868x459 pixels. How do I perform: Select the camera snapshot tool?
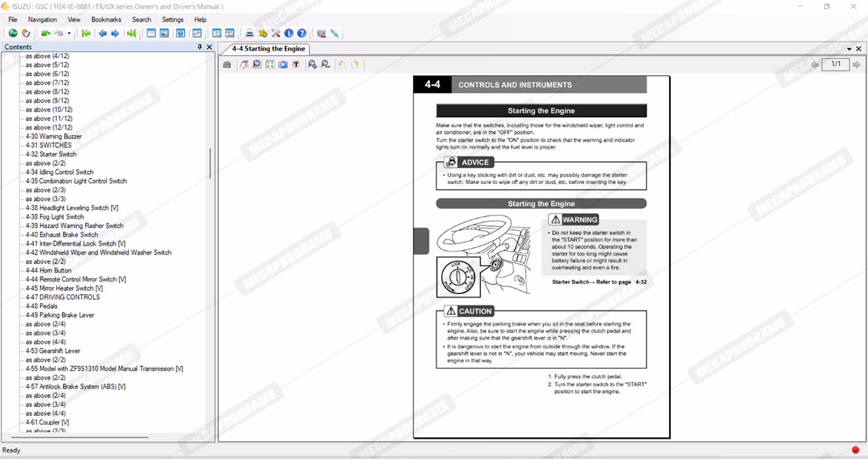[x=283, y=64]
